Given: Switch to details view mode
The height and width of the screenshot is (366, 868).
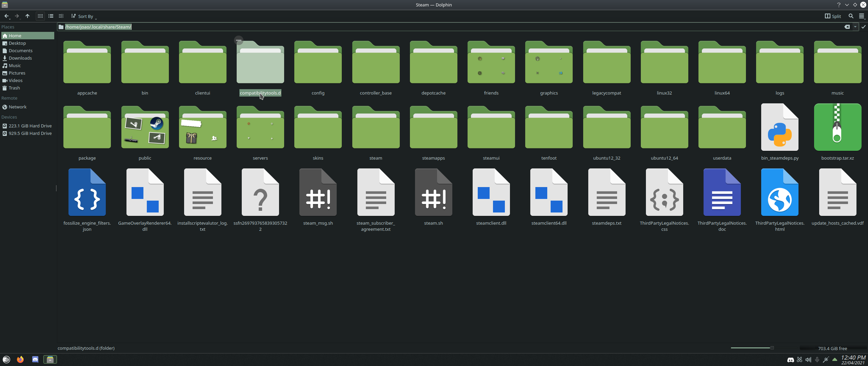Looking at the screenshot, I should [61, 16].
